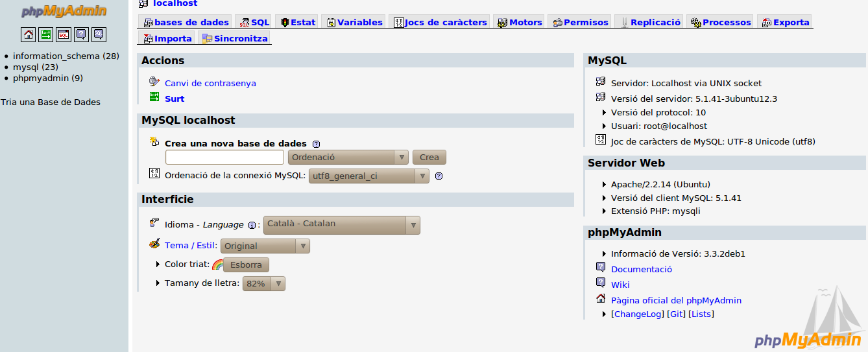Open the Importa tab
868x352 pixels.
coord(167,38)
